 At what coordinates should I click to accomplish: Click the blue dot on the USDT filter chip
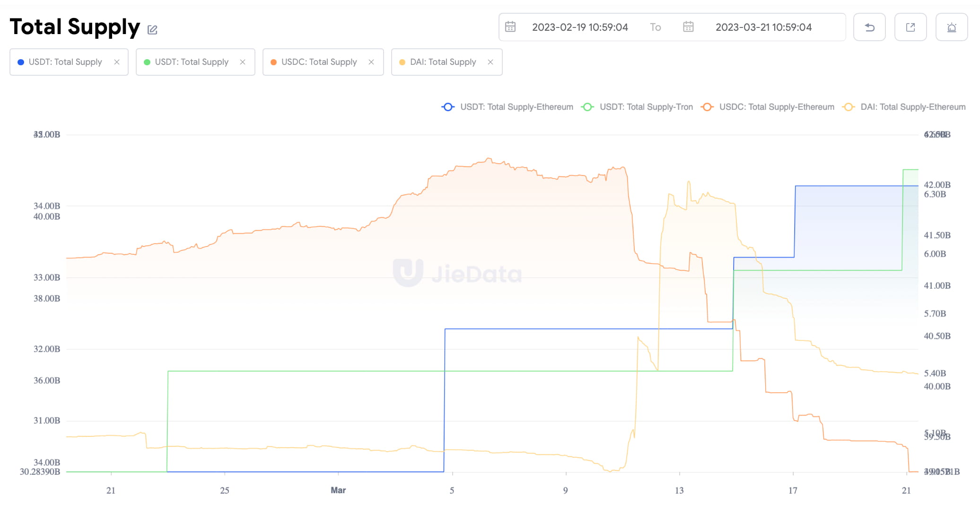click(x=20, y=62)
